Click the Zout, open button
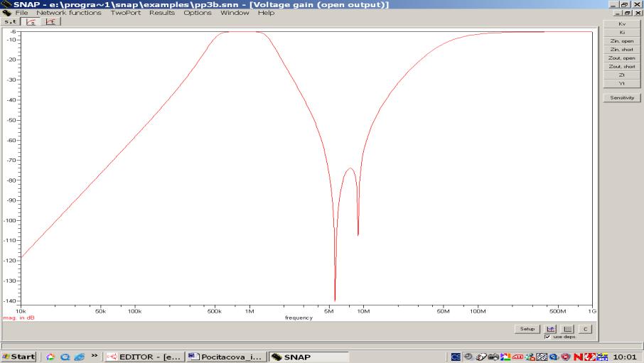 (622, 58)
